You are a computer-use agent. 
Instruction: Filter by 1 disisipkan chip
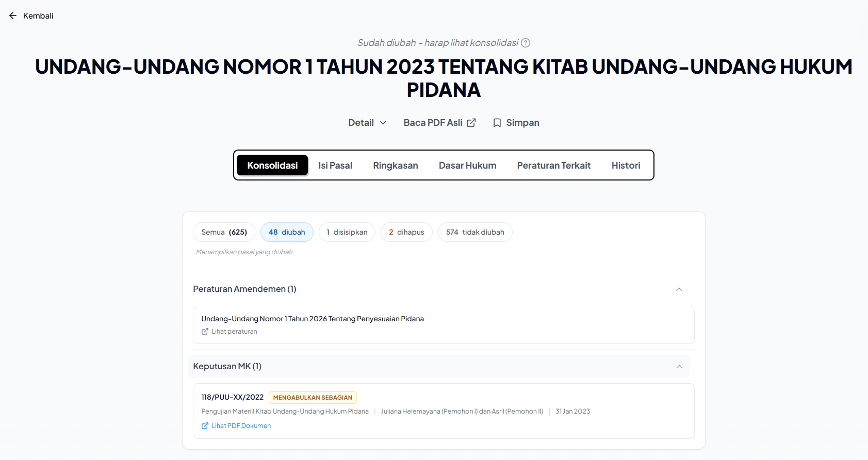click(347, 232)
